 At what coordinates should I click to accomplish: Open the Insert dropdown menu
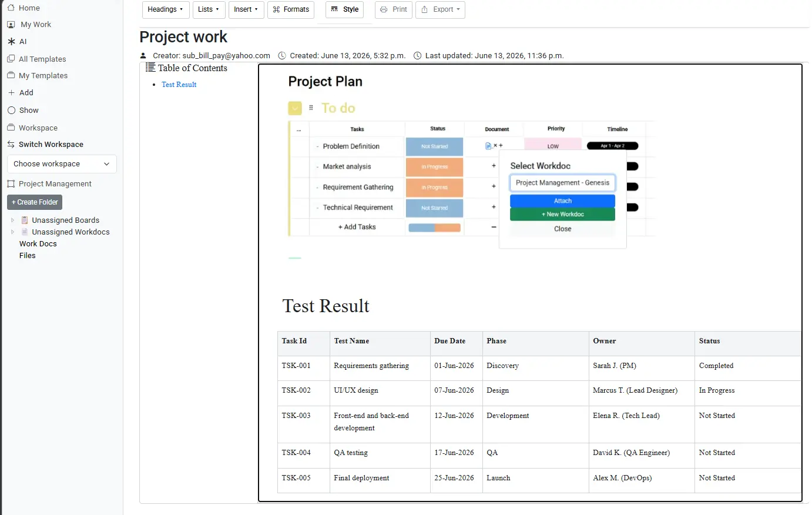(x=246, y=9)
